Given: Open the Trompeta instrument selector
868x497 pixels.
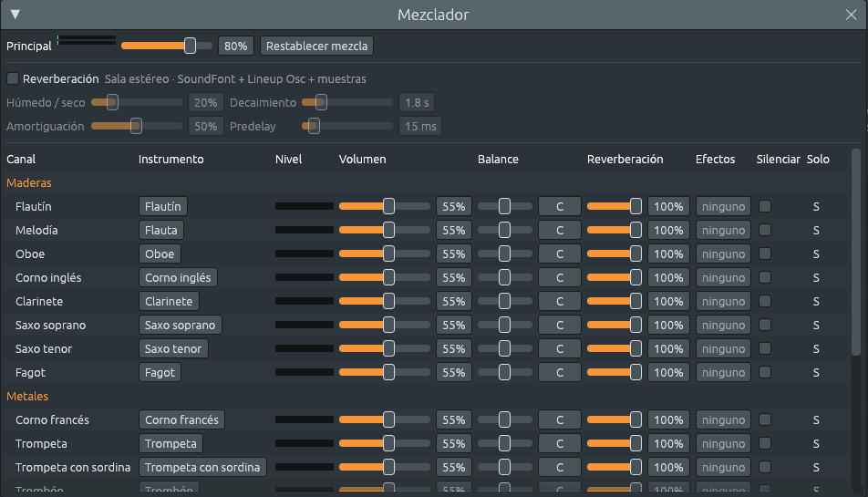Looking at the screenshot, I should [x=170, y=444].
